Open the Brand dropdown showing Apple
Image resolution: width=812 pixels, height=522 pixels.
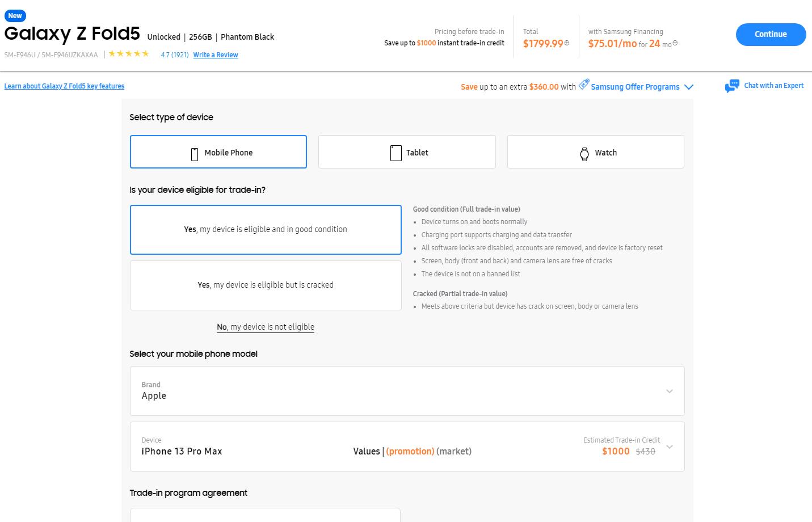(407, 391)
